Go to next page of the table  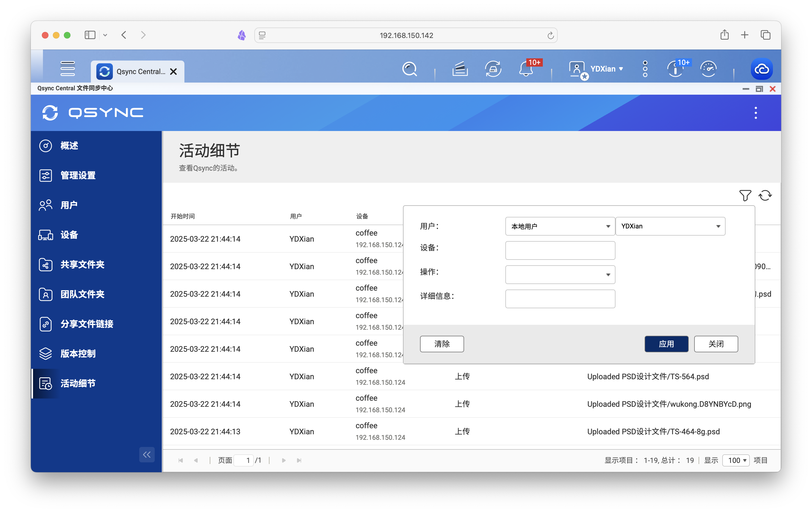(x=284, y=460)
